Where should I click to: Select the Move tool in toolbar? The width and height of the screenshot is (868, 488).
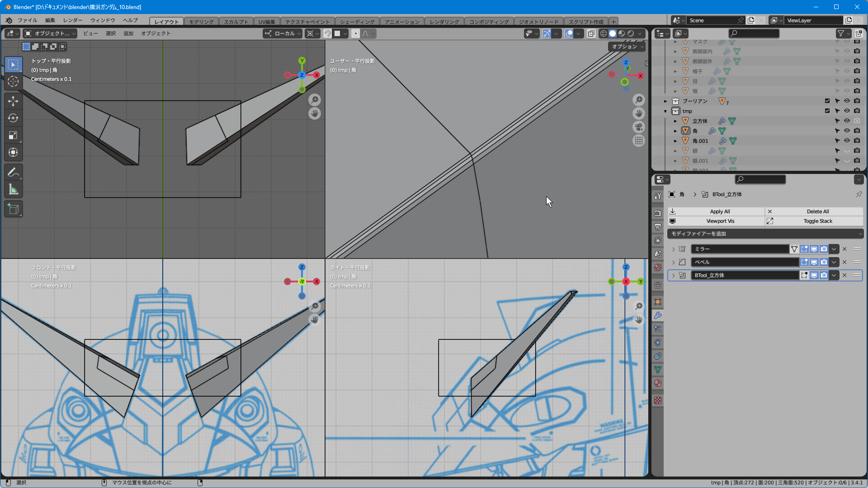pos(13,101)
